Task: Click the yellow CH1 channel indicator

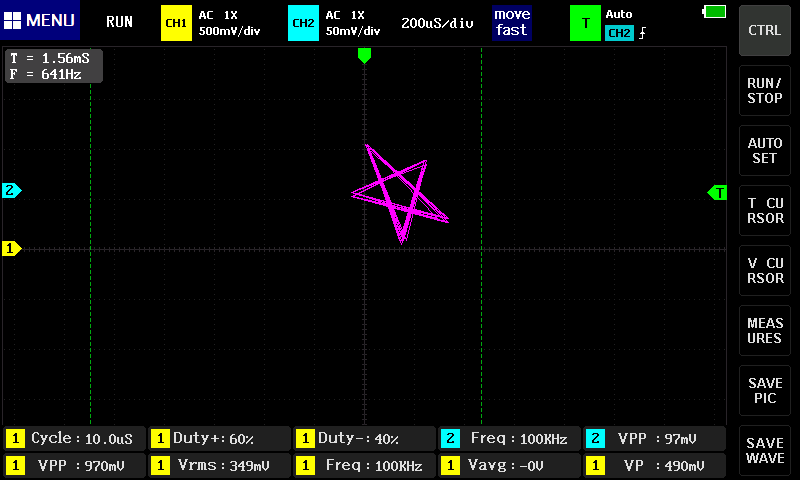Action: (x=176, y=22)
